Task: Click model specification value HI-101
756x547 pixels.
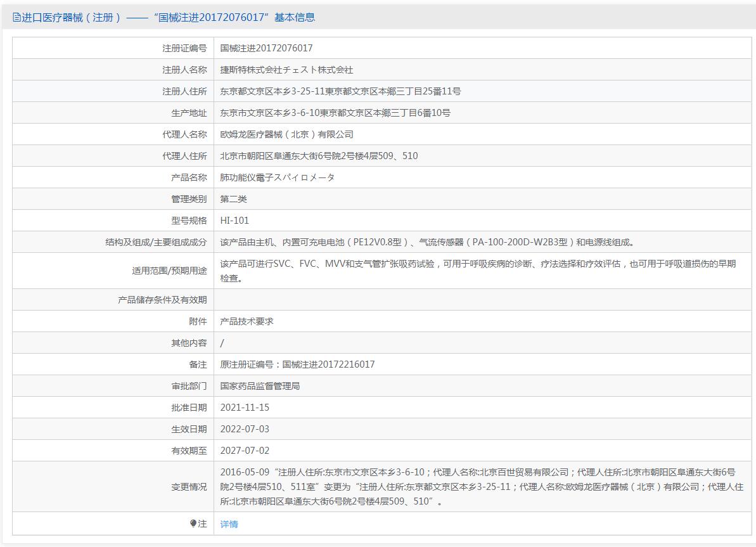Action: tap(234, 221)
